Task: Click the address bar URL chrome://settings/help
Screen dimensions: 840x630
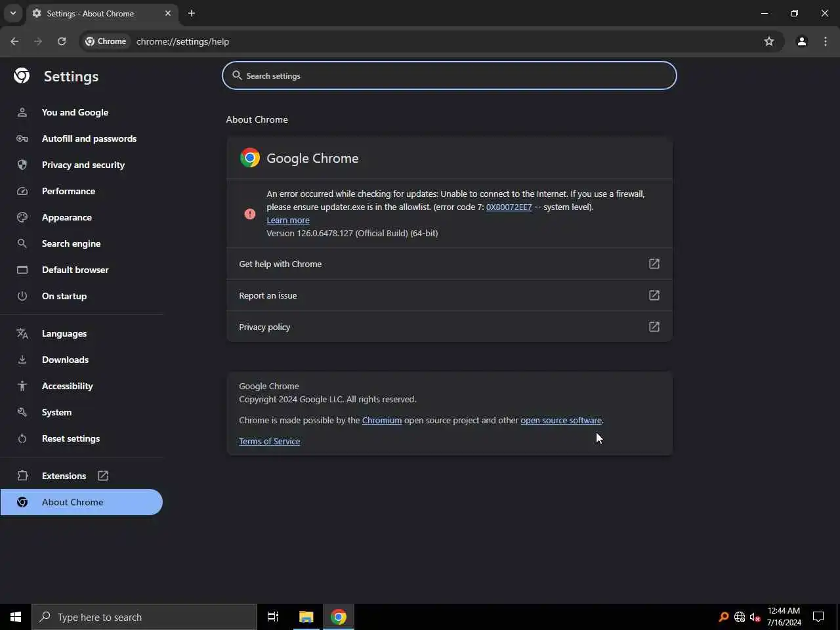Action: 183,41
